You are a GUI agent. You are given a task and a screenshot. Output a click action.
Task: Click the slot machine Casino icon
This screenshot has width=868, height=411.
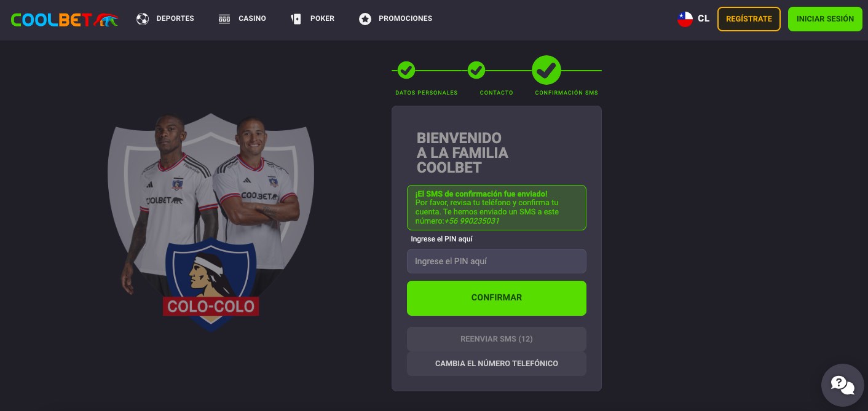tap(224, 19)
